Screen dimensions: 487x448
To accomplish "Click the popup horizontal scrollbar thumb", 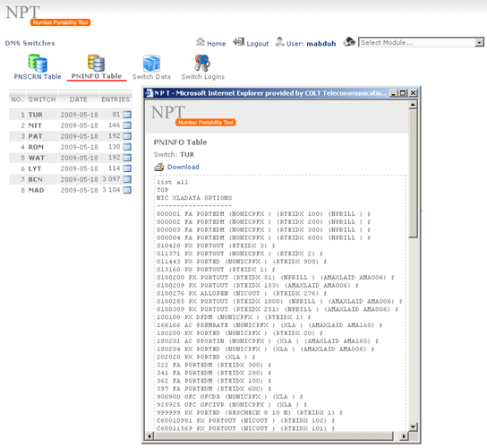I will tap(274, 435).
